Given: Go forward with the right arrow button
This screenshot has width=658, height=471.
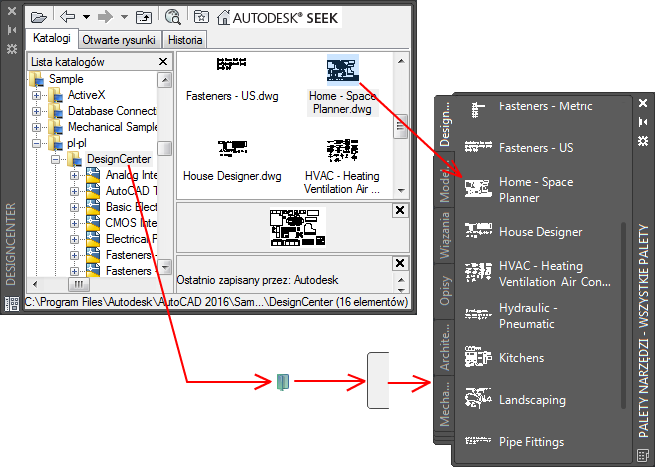Looking at the screenshot, I should tap(105, 17).
